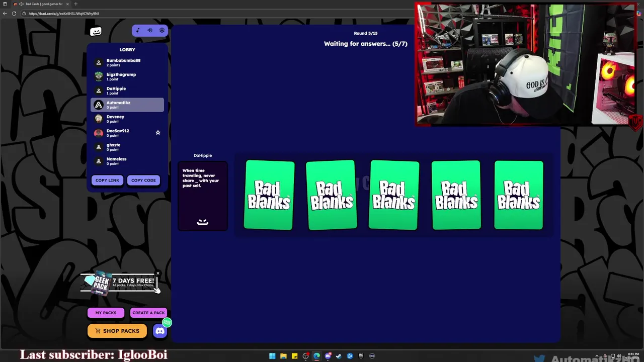Image resolution: width=644 pixels, height=362 pixels.
Task: Open Sticky Notes from taskbar
Action: (x=294, y=356)
